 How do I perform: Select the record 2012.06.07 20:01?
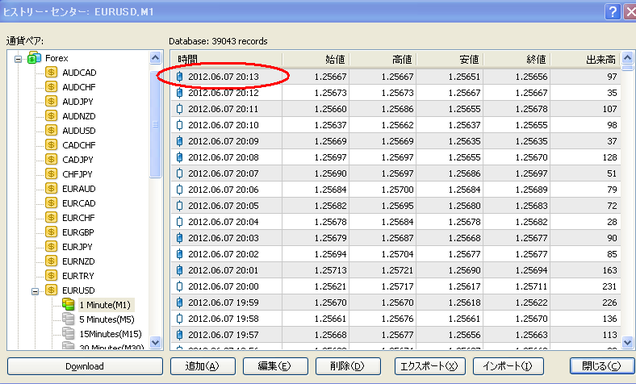396,270
